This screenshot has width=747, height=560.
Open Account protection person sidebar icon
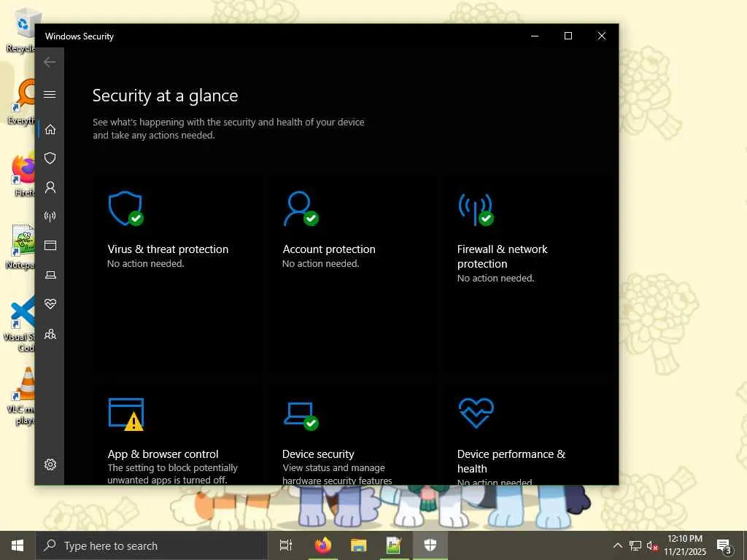pos(50,187)
